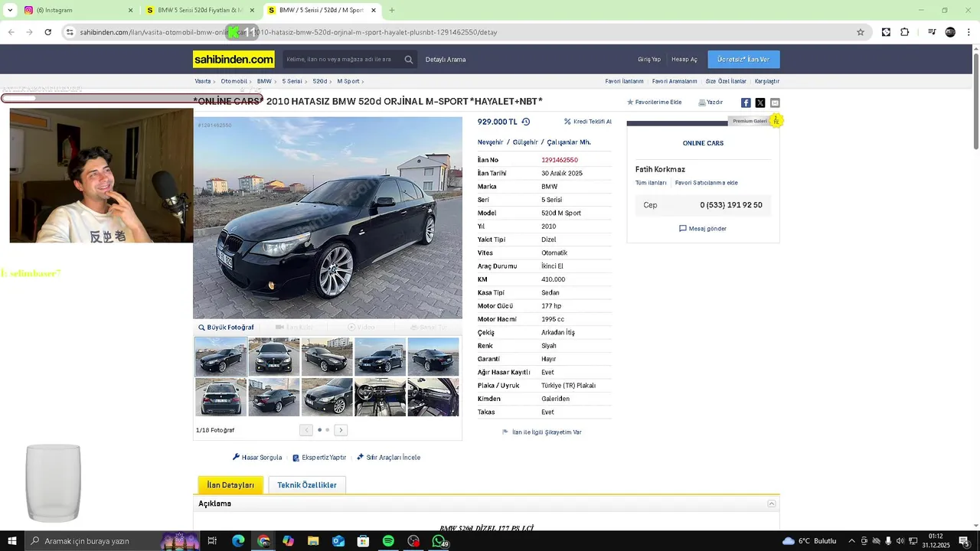This screenshot has width=980, height=551.
Task: Open the Otomobil breadcrumb
Action: [234, 81]
